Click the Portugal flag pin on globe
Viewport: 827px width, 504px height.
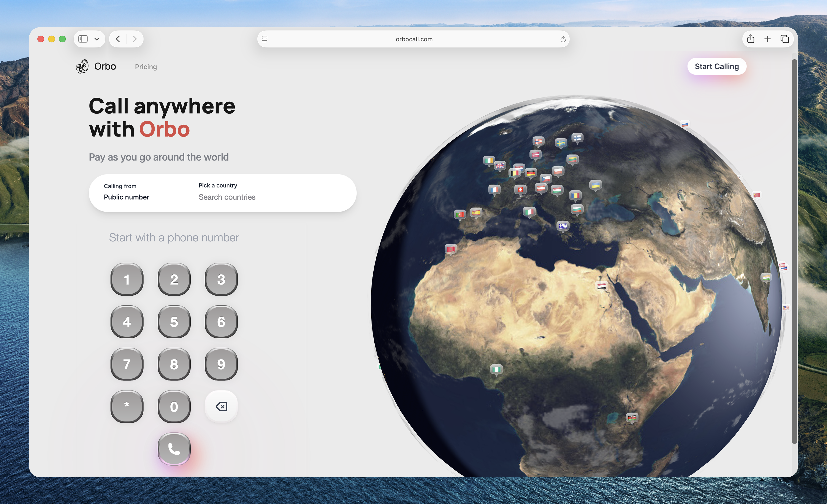point(460,215)
